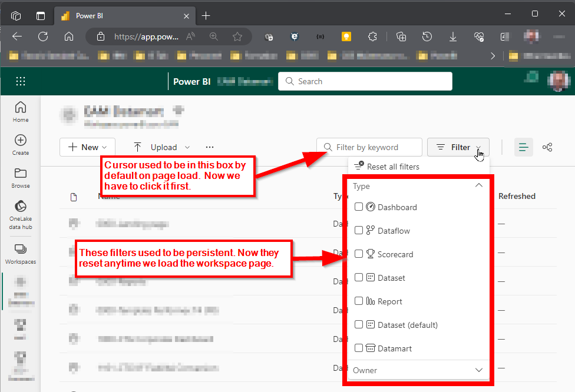Switch to lineage view icon
This screenshot has width=575, height=392.
pyautogui.click(x=547, y=147)
